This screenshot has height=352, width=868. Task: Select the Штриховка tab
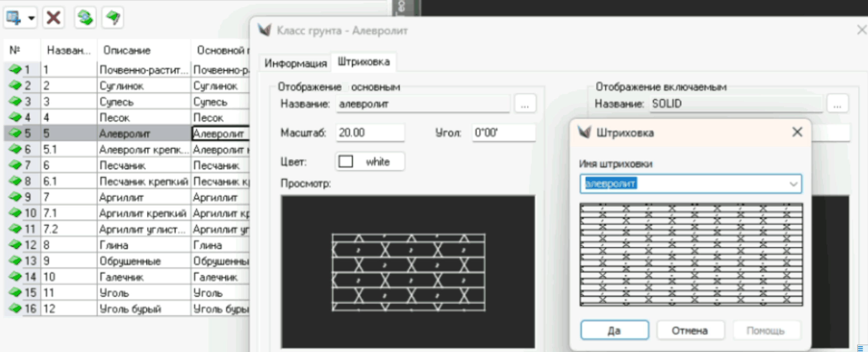click(363, 62)
